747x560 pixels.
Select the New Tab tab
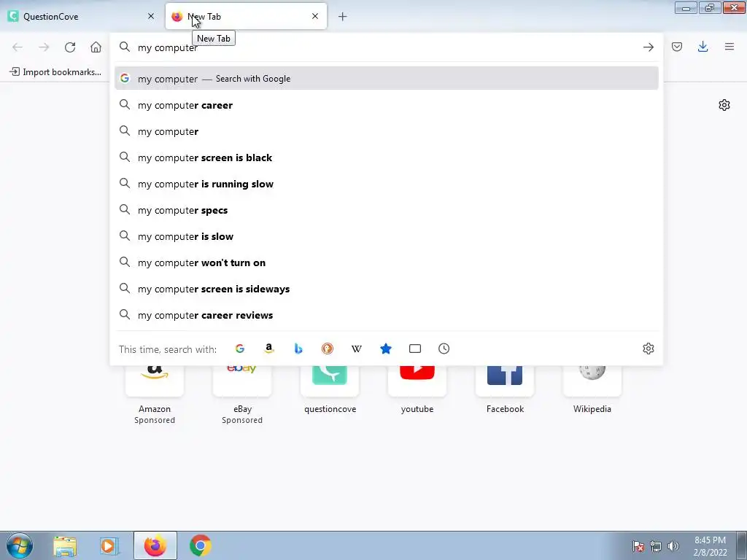point(246,16)
